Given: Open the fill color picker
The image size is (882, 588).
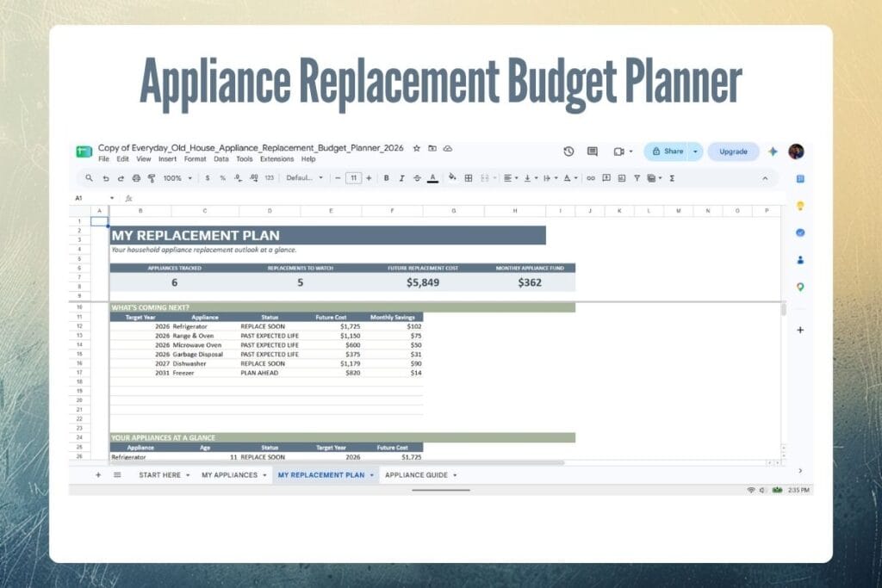Looking at the screenshot, I should [x=452, y=178].
